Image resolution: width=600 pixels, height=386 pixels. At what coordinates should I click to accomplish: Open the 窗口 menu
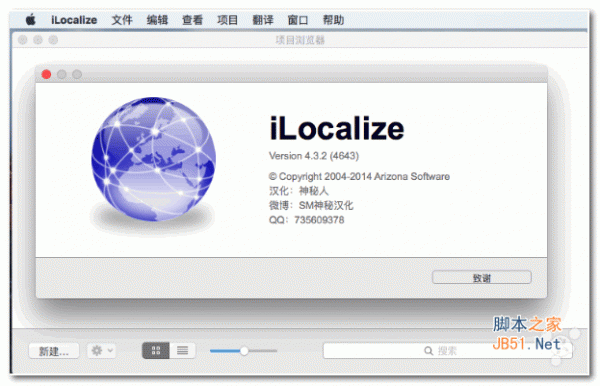pyautogui.click(x=298, y=20)
